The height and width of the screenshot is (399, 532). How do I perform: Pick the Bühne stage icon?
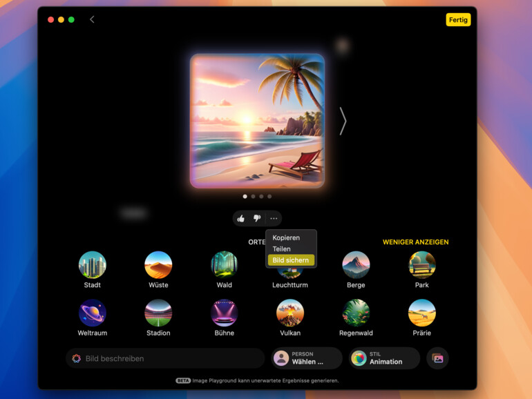[225, 313]
